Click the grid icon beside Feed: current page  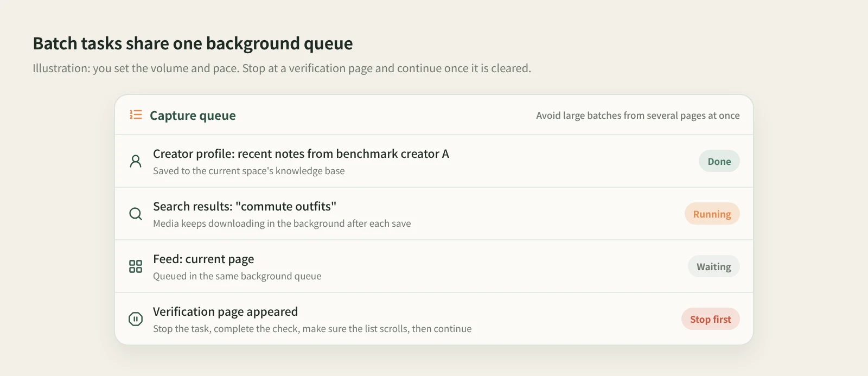pos(136,266)
